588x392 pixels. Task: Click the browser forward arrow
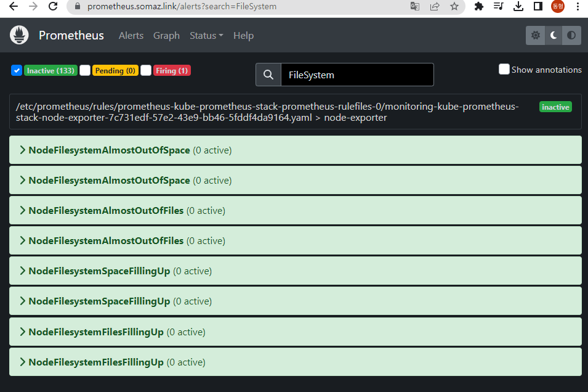pos(33,6)
